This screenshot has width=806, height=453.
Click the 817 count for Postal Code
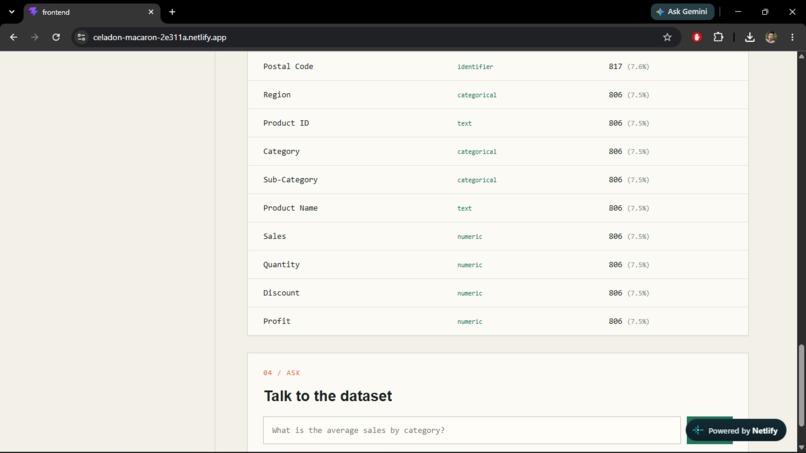point(615,66)
